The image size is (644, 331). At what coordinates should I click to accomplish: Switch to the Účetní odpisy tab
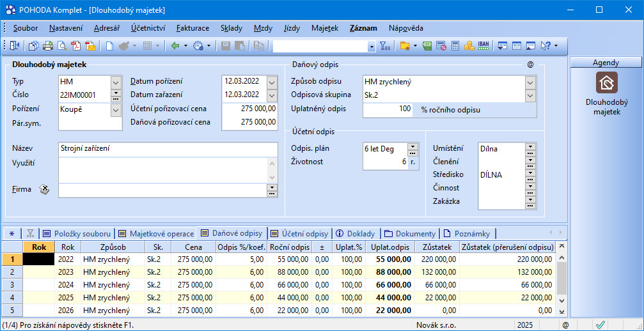(x=299, y=234)
